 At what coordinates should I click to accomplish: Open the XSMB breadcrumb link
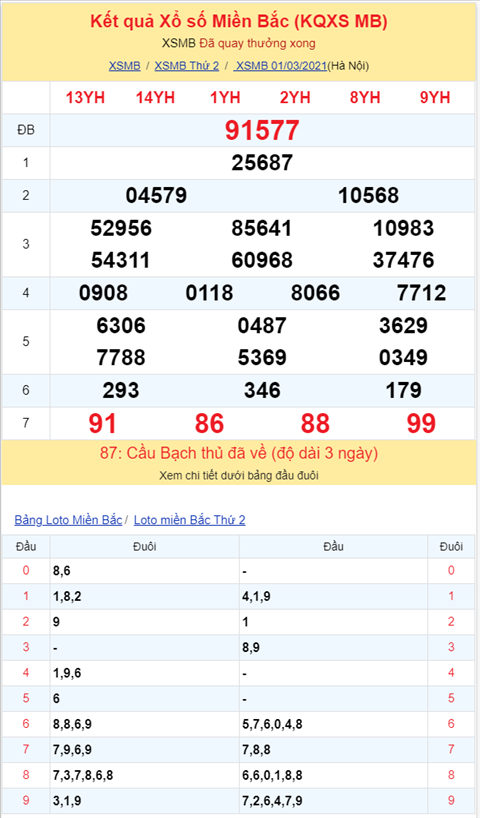pos(124,66)
